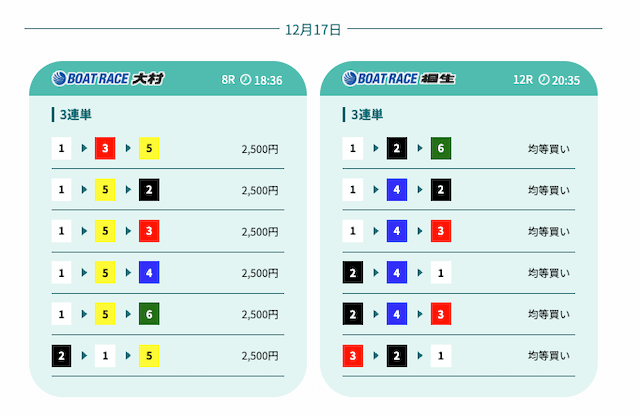This screenshot has width=640, height=416.
Task: Click yellow boat 5 in Omura's second row
Action: [x=105, y=190]
